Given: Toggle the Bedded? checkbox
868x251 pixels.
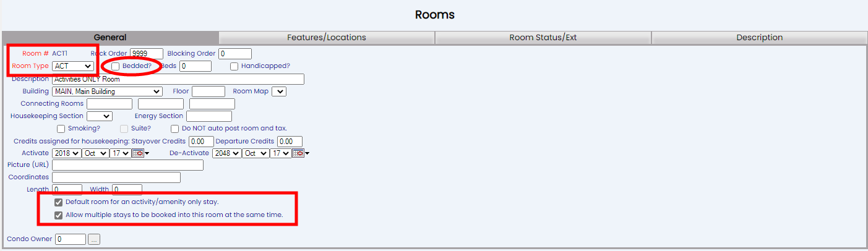Looking at the screenshot, I should pyautogui.click(x=115, y=66).
